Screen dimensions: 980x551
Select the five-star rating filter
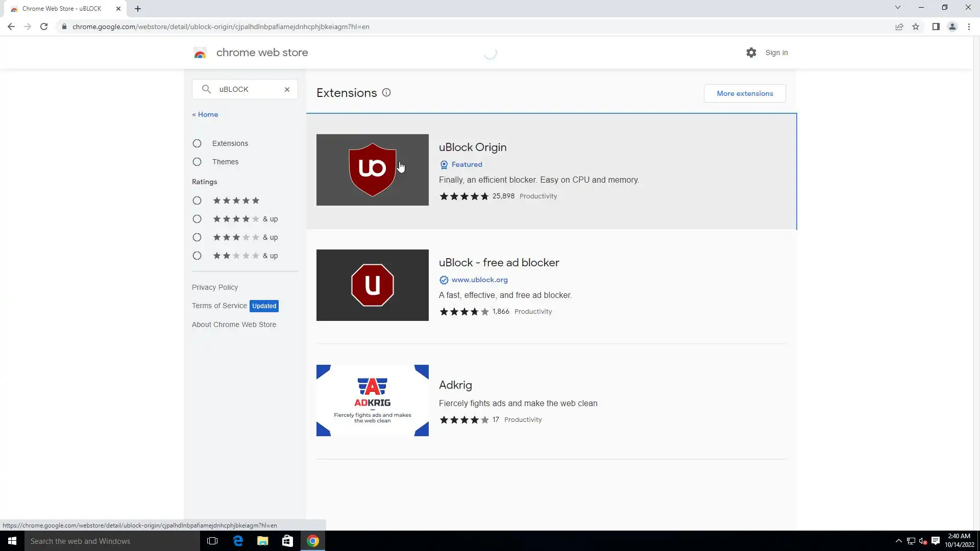(197, 201)
